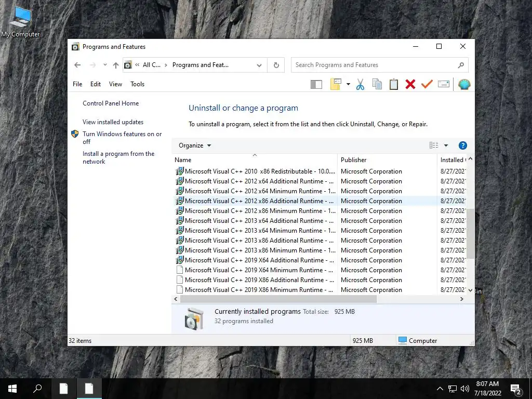Open the My Computer desktop icon

pos(20,22)
